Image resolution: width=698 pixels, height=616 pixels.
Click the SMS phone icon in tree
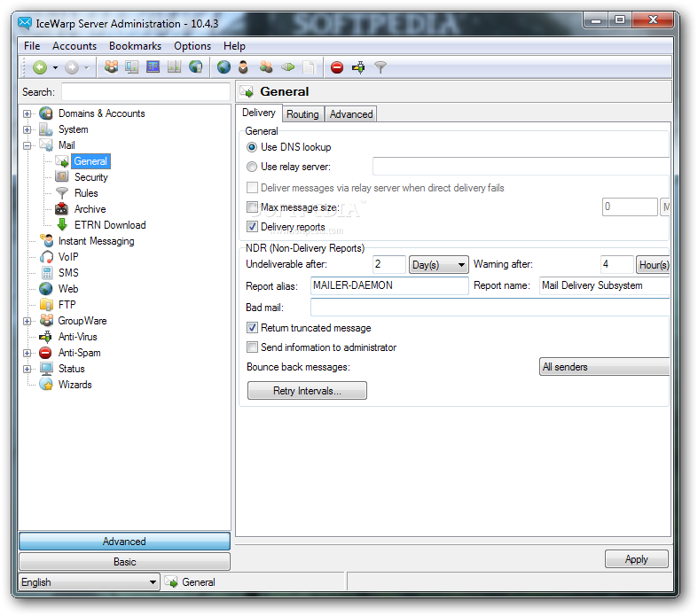click(x=47, y=273)
